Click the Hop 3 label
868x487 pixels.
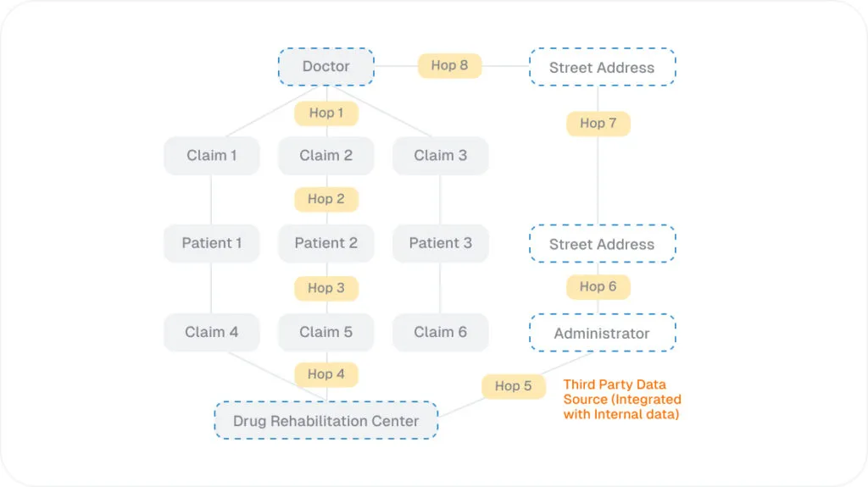click(x=326, y=288)
